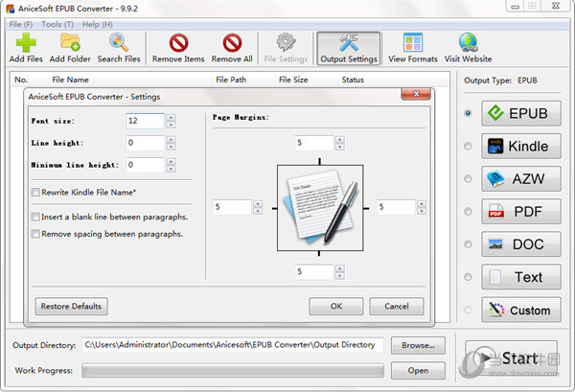Select the AZW radio button
The height and width of the screenshot is (392, 575).
coord(468,178)
